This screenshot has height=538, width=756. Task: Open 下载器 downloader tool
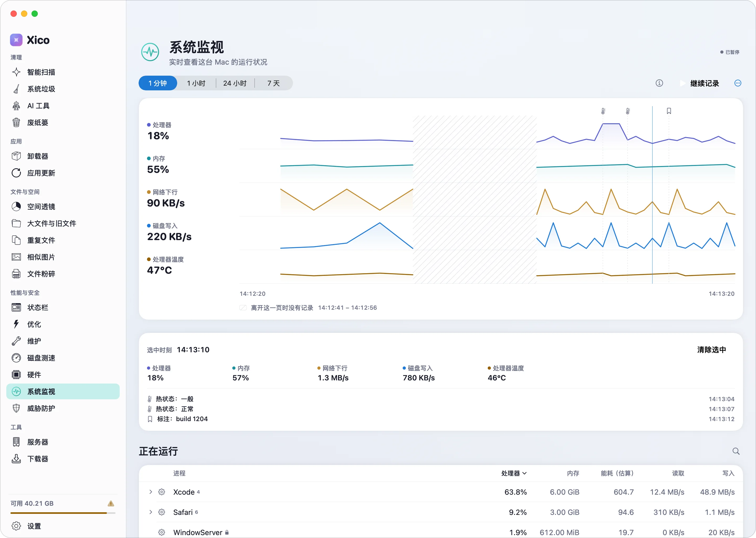coord(63,459)
